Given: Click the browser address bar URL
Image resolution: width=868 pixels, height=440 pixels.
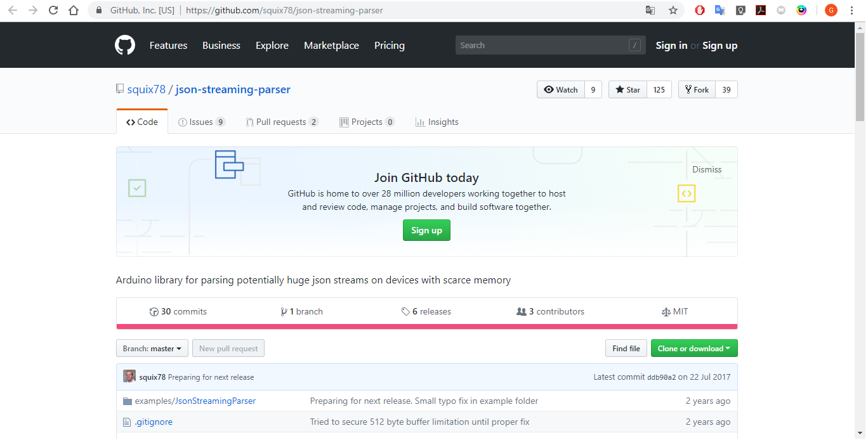Looking at the screenshot, I should (x=284, y=11).
